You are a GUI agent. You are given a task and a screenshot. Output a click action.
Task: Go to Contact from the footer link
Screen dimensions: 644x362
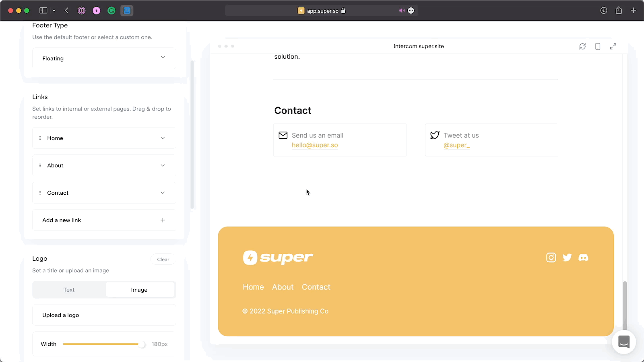316,287
